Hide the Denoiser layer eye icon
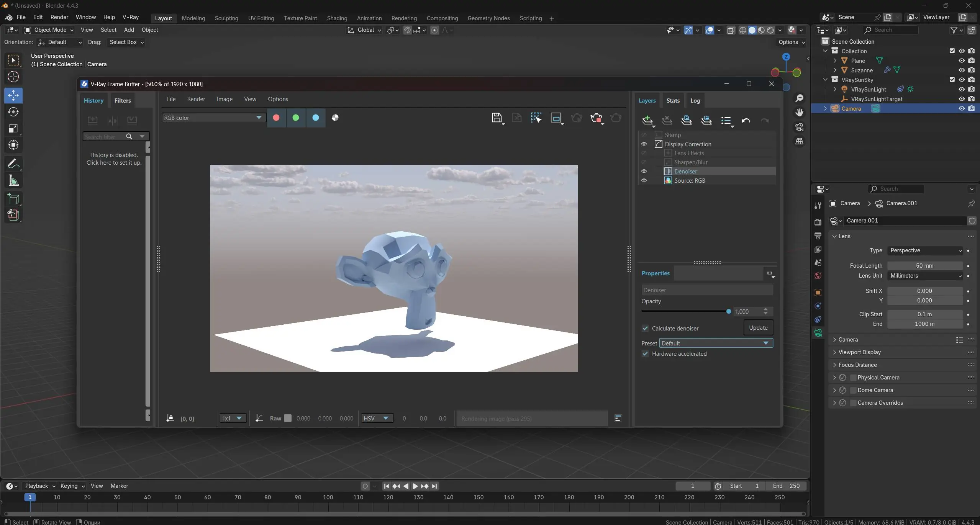980x525 pixels. pos(644,172)
